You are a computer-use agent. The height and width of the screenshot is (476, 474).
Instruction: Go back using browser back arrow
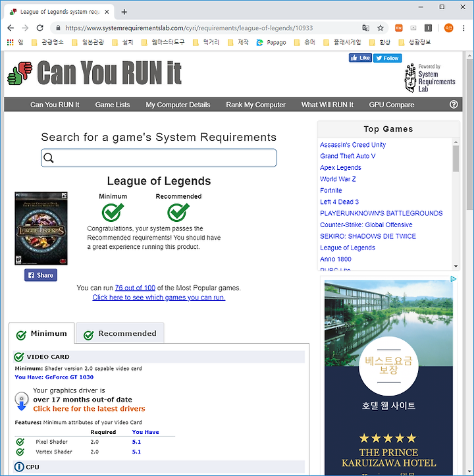pos(11,28)
